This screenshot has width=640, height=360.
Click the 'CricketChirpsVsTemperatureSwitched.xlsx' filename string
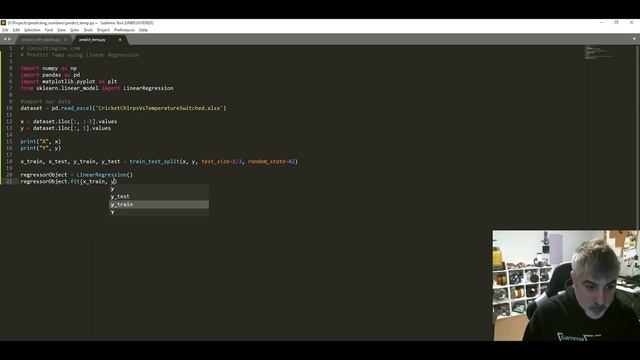[x=160, y=108]
